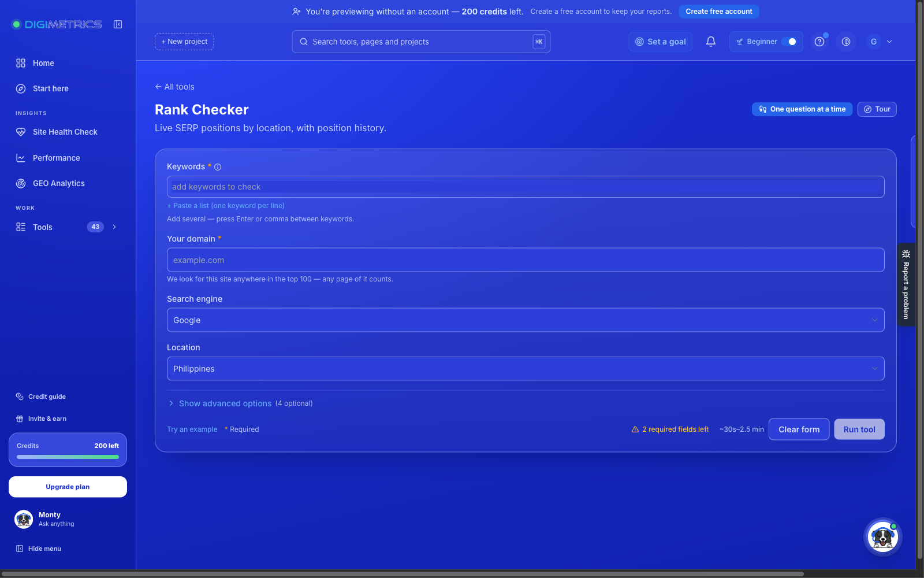This screenshot has height=578, width=924.
Task: Click the Credit guide coins icon
Action: 20,397
